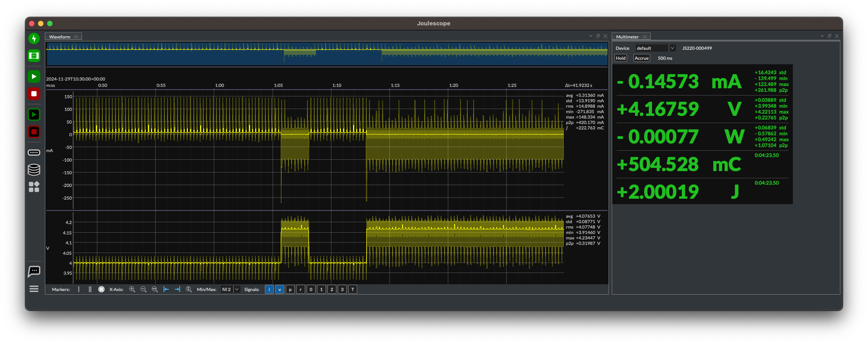Open the Min/Max 'fill 2' dropdown
This screenshot has height=344, width=868.
pos(230,289)
